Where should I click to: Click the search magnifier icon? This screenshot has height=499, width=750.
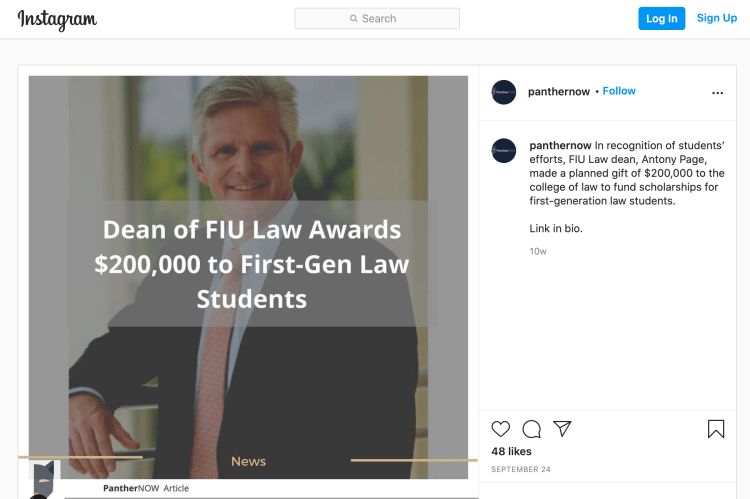click(x=354, y=19)
